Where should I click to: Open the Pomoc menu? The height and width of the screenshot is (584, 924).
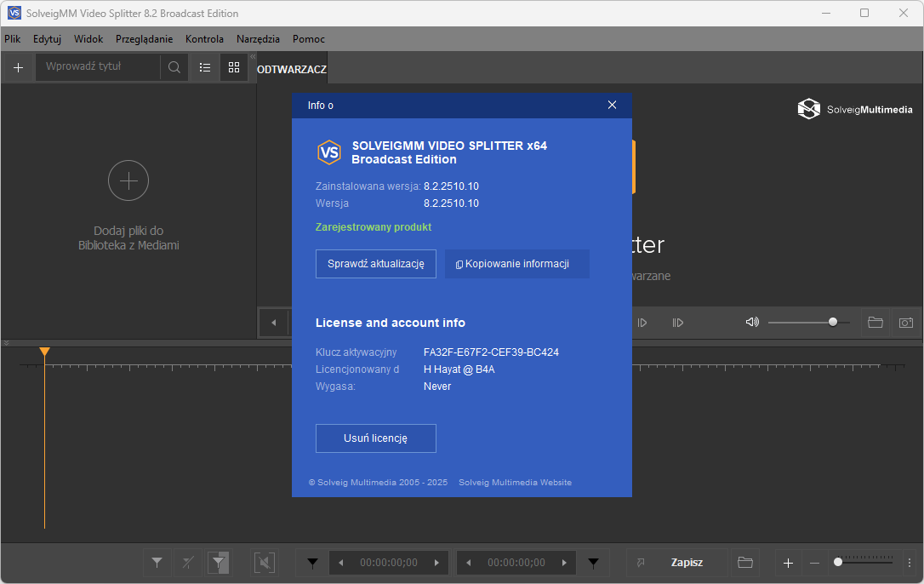point(309,39)
